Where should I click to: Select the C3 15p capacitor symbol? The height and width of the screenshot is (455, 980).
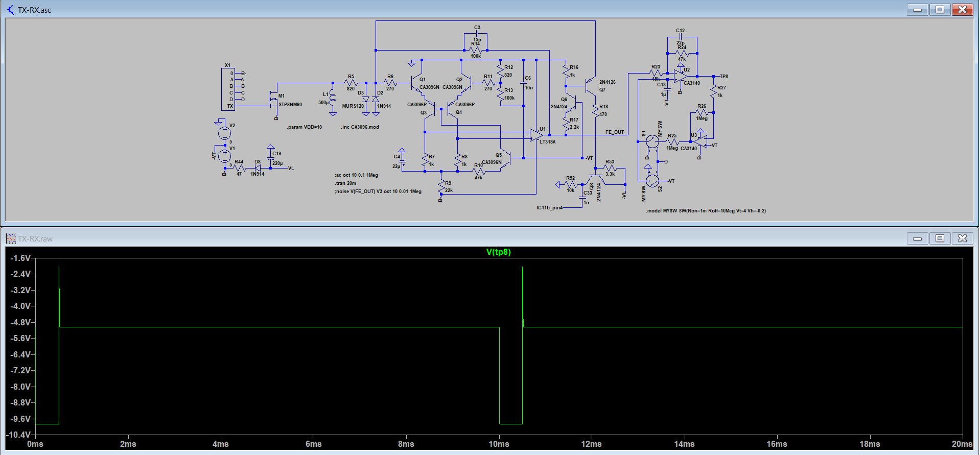click(477, 34)
